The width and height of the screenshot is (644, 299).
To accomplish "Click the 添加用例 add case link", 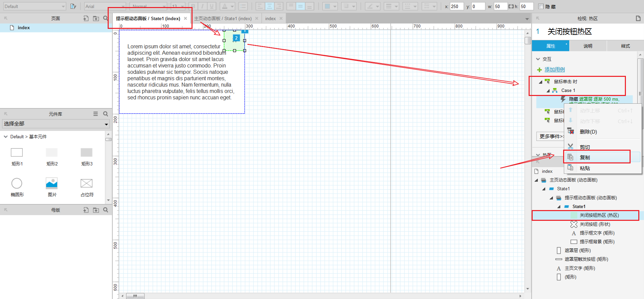I will [554, 69].
